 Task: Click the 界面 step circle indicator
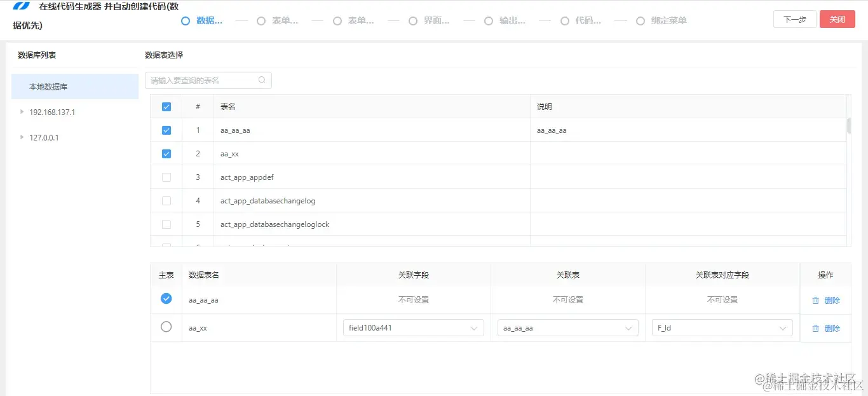pos(413,20)
